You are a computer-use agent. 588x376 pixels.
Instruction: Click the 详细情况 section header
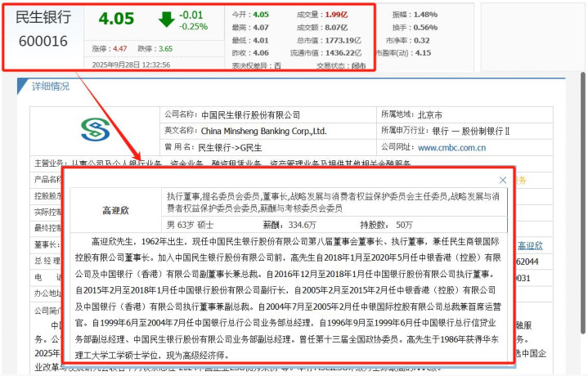coord(50,87)
